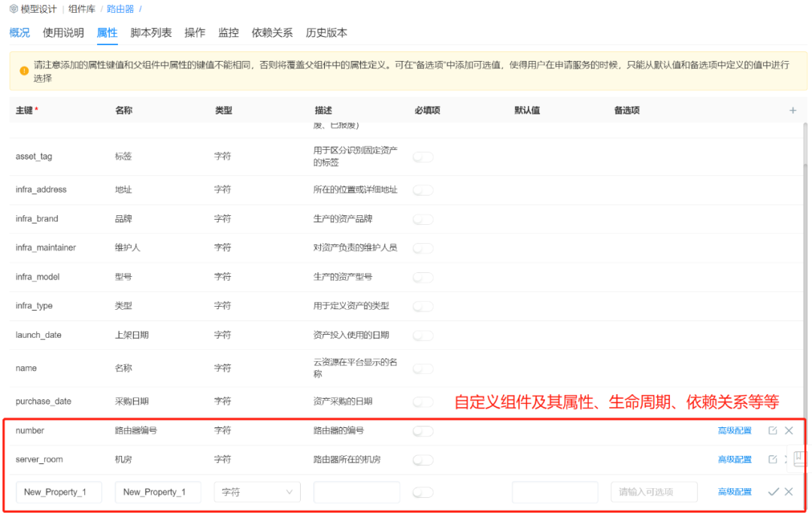Toggle the required switch for launch_date

click(x=423, y=335)
